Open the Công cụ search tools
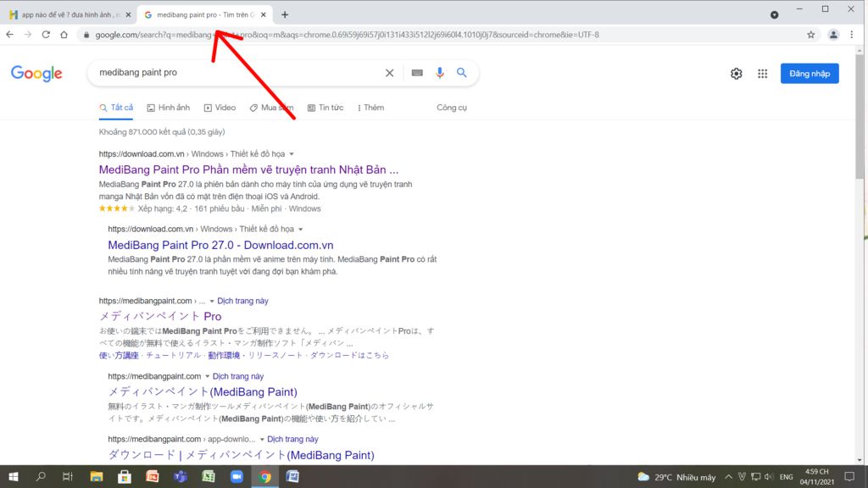The image size is (868, 488). click(x=452, y=108)
